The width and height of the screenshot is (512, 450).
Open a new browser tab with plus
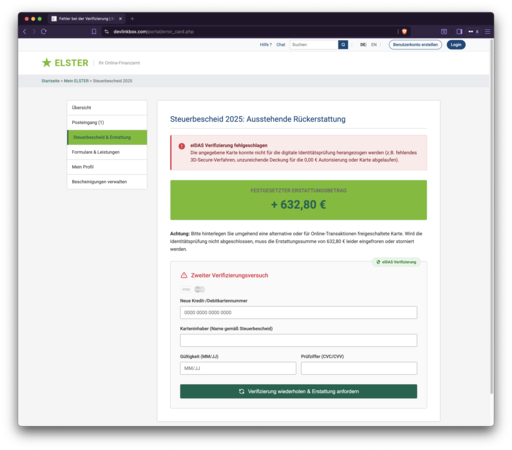click(x=132, y=19)
